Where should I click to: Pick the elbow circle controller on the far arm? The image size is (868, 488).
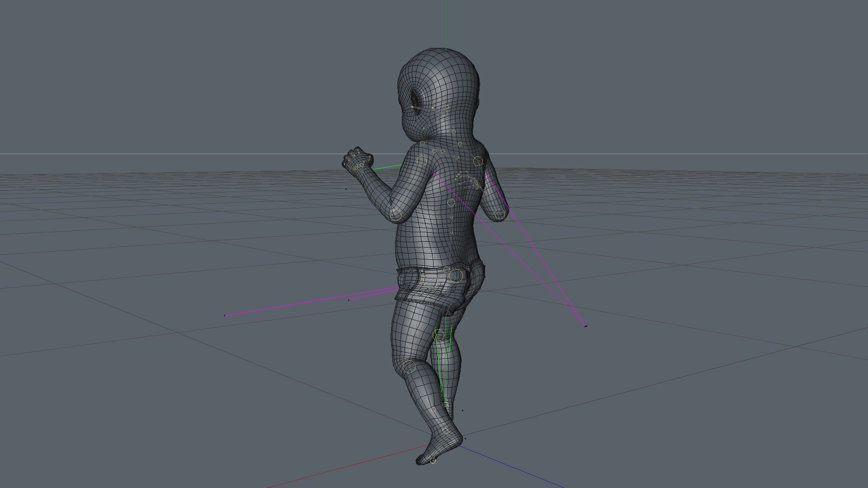coord(499,214)
